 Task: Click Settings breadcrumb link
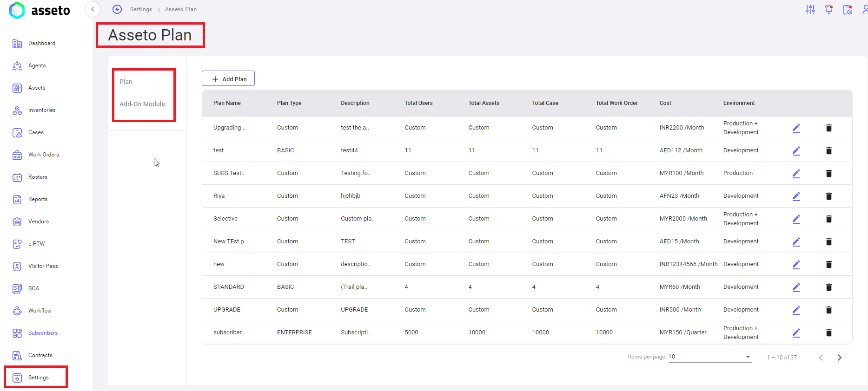(x=141, y=9)
